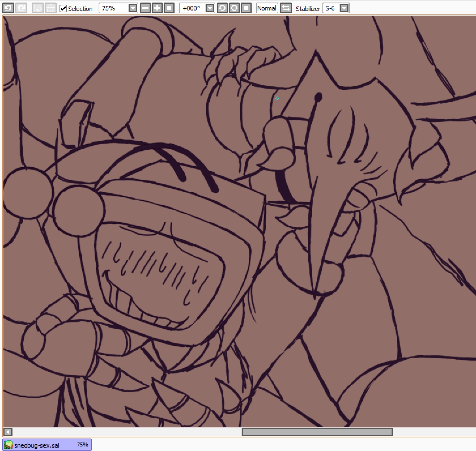Click the horizontal scrollbar thumb
This screenshot has width=476, height=451.
[317, 432]
